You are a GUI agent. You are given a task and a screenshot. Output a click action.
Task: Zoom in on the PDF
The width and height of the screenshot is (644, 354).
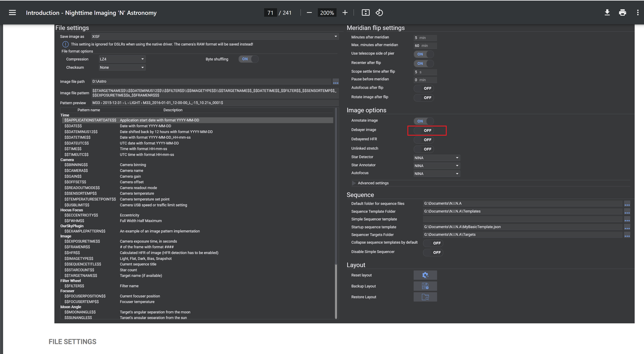[x=345, y=13]
